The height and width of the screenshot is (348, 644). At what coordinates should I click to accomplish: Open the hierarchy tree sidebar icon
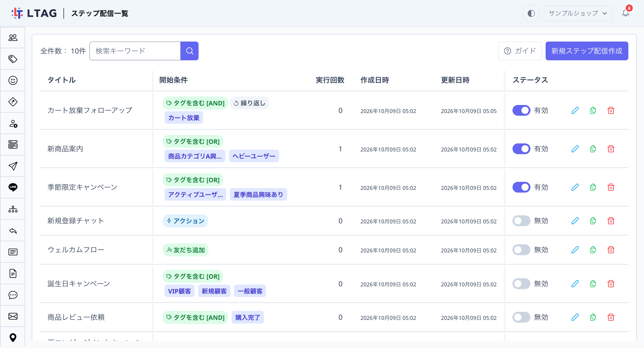pyautogui.click(x=13, y=209)
